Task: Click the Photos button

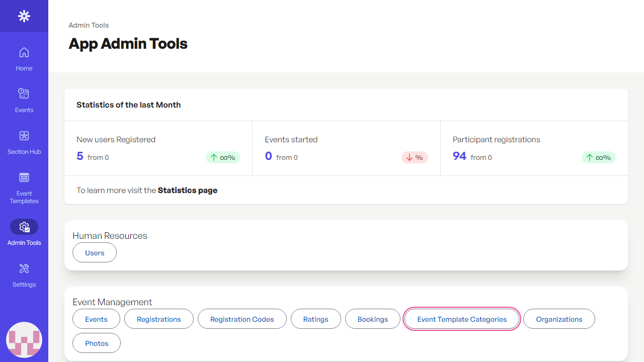Action: 97,343
